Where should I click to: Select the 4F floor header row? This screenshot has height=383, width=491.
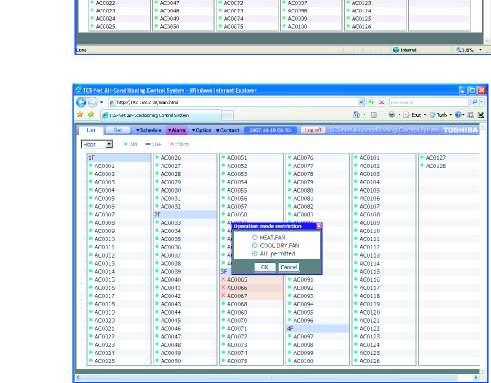pos(318,329)
